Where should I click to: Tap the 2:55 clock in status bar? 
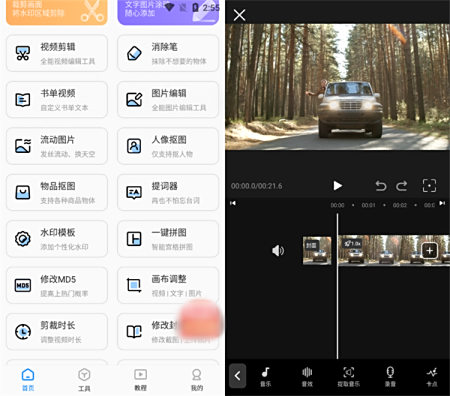(211, 7)
